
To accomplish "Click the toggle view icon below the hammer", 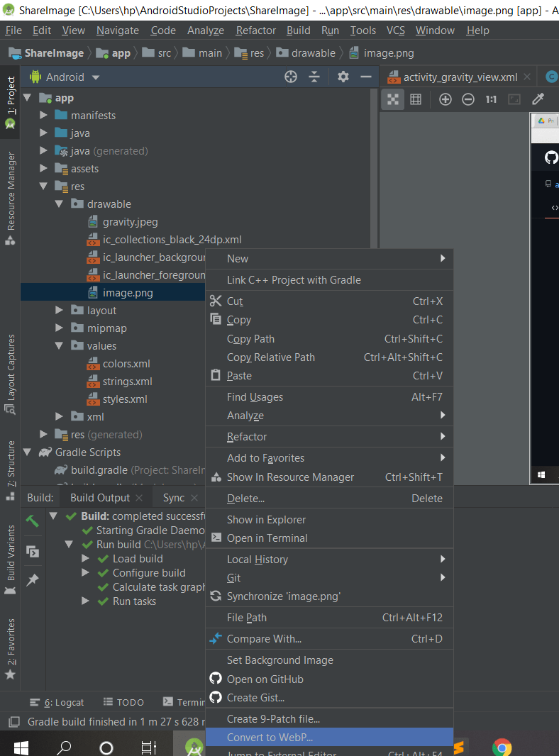I will 33,551.
